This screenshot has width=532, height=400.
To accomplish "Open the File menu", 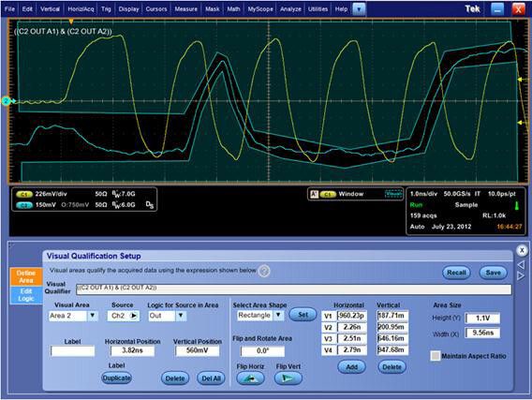I will 10,9.
